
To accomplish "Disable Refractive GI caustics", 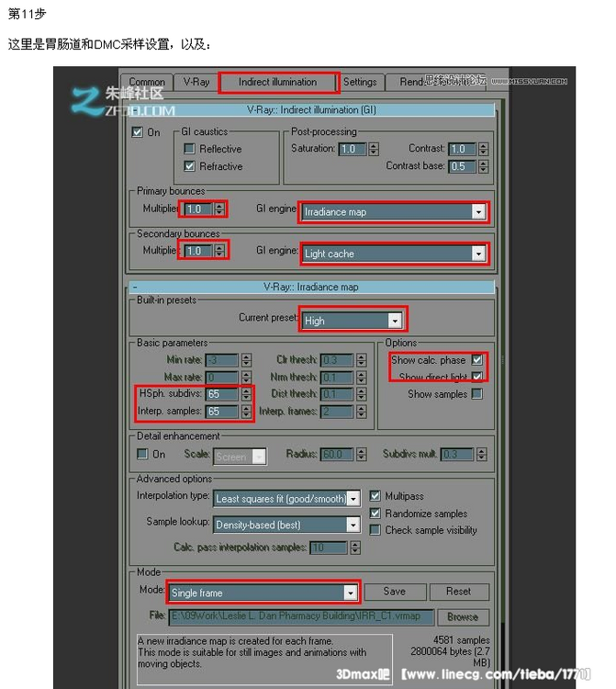I will point(189,166).
